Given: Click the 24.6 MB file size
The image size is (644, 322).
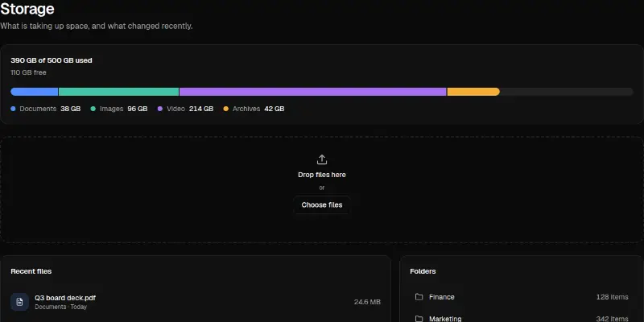Looking at the screenshot, I should tap(367, 302).
